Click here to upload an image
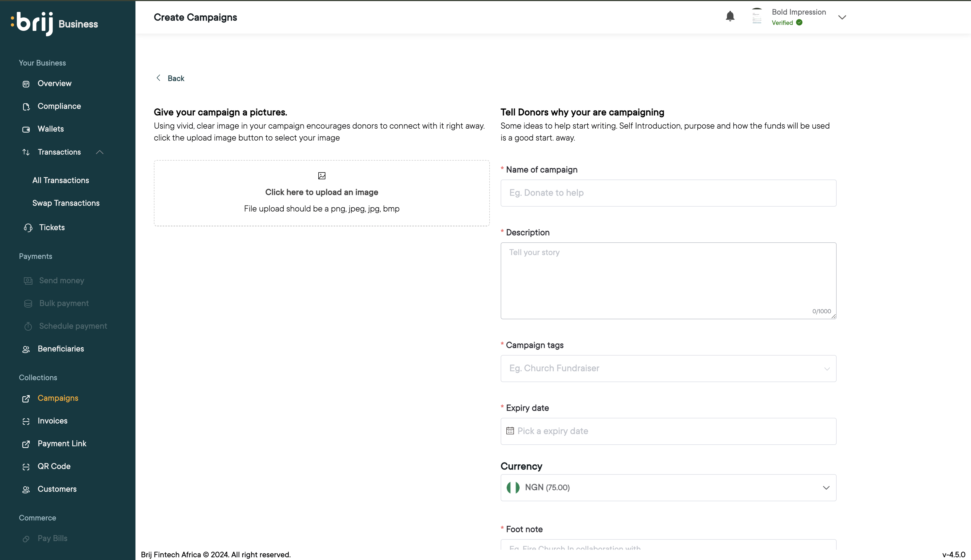971x560 pixels. pos(322,192)
